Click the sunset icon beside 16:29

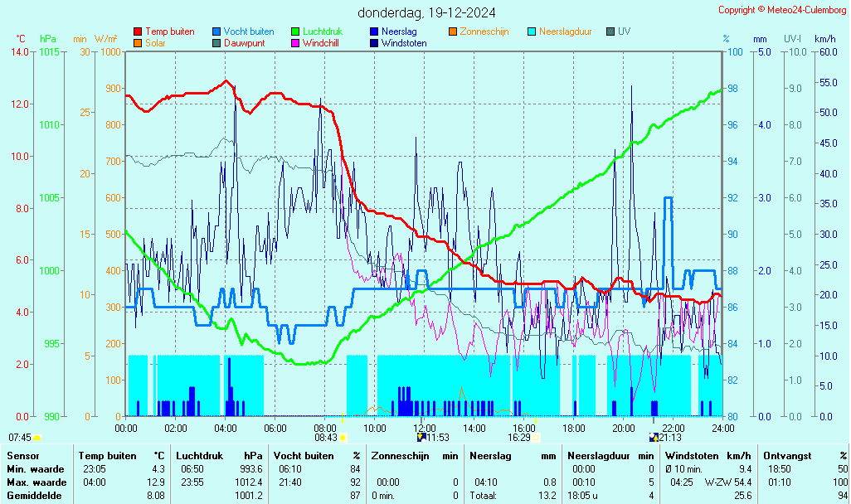pos(536,438)
